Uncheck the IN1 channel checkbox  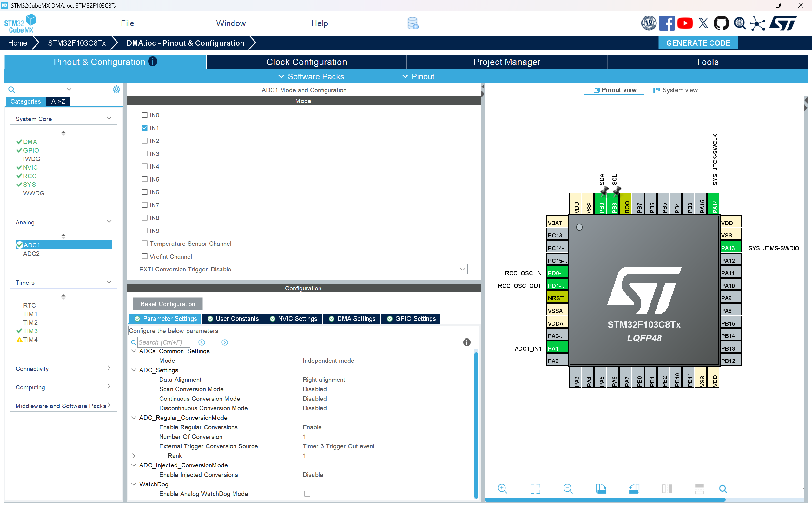click(145, 128)
